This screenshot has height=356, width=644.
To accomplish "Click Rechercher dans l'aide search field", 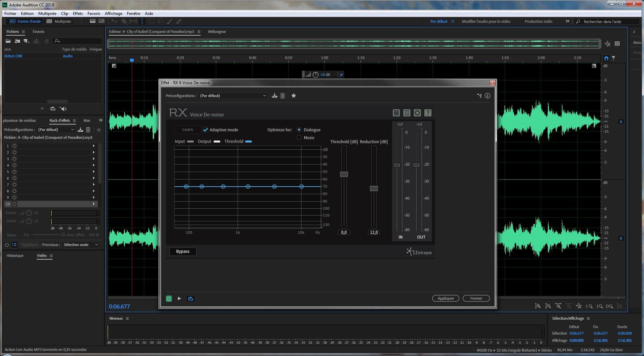I will coord(606,21).
